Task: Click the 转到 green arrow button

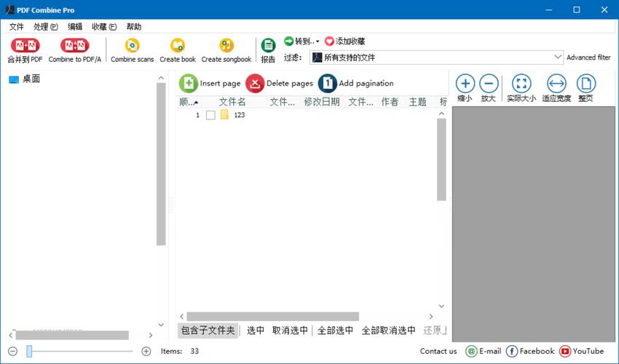Action: [x=289, y=41]
